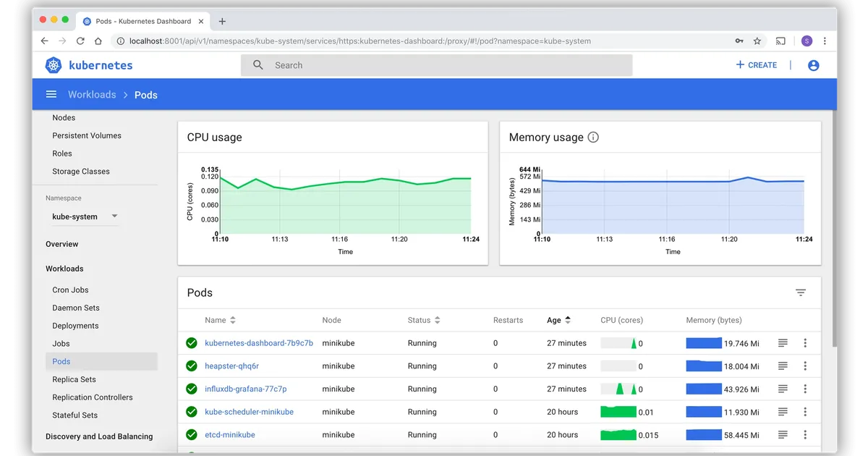Open the actions menu for kube-scheduler-minikube
Image resolution: width=868 pixels, height=456 pixels.
[805, 412]
